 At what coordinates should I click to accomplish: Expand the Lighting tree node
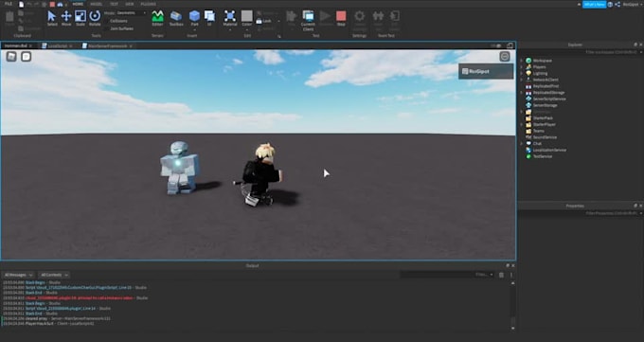[x=522, y=73]
